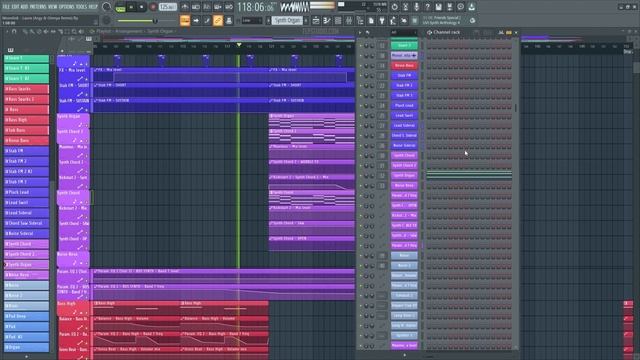The image size is (640, 360).
Task: Click the piano roll view icon
Action: coord(327,20)
